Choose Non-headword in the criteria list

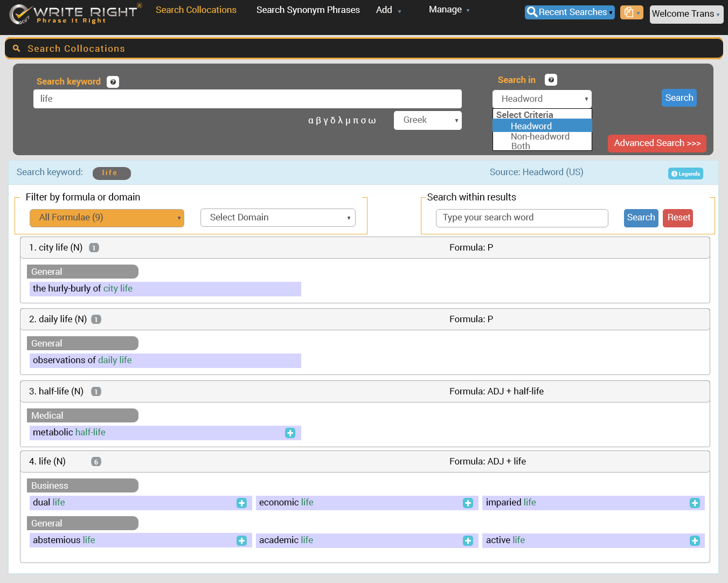point(540,137)
